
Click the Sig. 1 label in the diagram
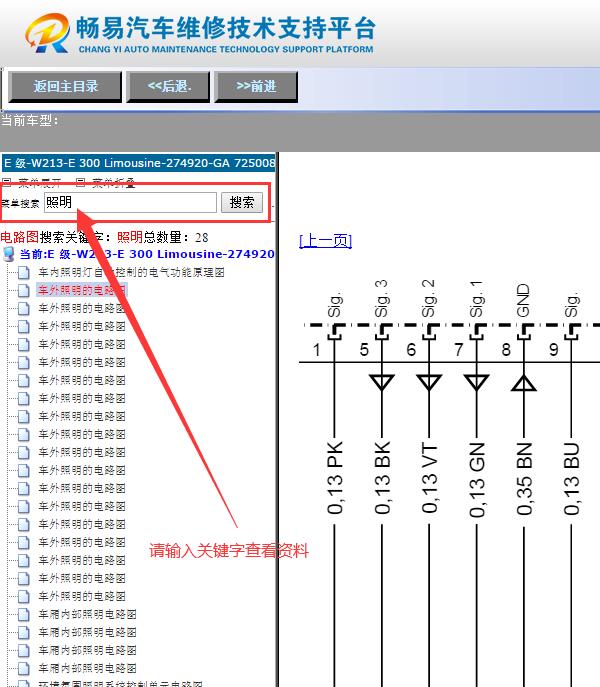point(476,299)
